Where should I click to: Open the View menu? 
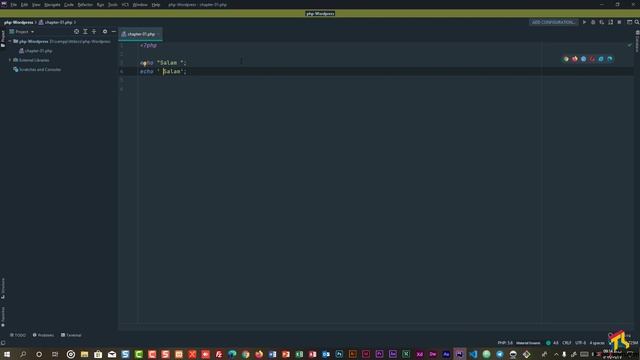36,4
